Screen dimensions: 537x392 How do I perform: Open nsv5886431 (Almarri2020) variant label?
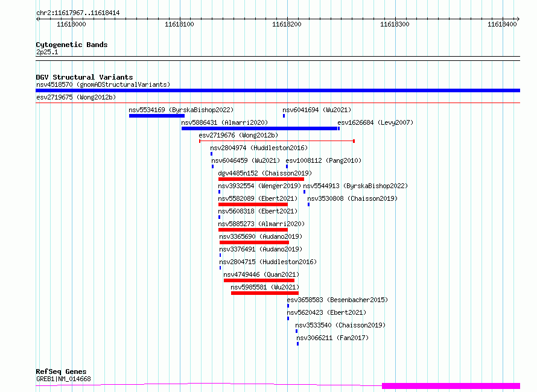click(x=224, y=122)
